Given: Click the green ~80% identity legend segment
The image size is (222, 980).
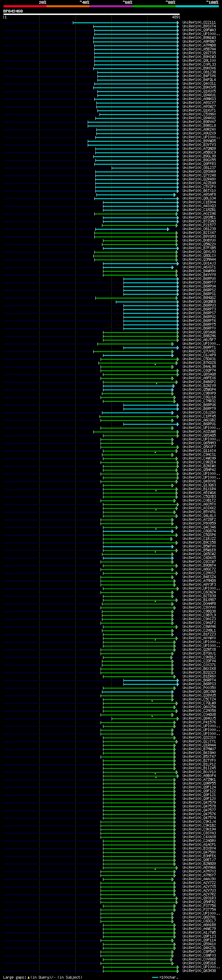Looking at the screenshot, I should tap(154, 6).
